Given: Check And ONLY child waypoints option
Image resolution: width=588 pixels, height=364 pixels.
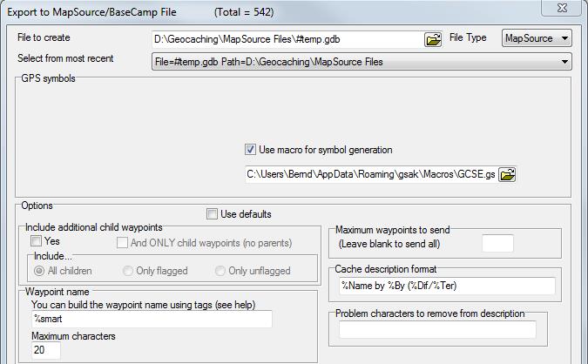Looking at the screenshot, I should (122, 243).
